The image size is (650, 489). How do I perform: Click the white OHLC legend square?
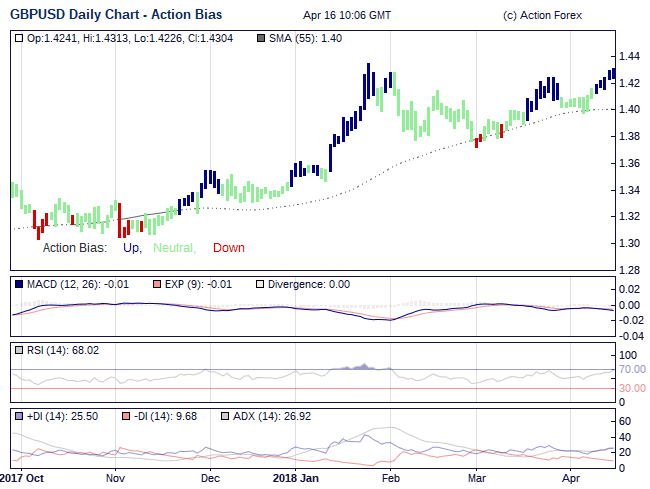click(x=19, y=38)
